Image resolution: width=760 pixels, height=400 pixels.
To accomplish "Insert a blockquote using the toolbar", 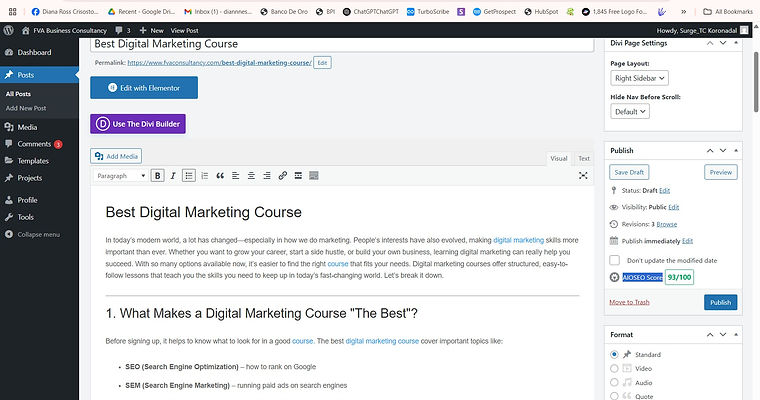I will pyautogui.click(x=220, y=176).
